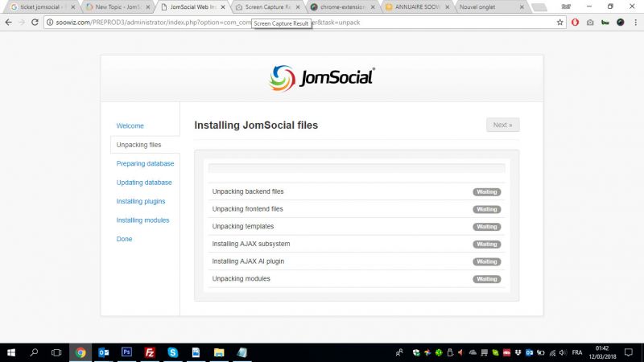Switch to the 'New Topic - JomSocial' tab
This screenshot has width=644, height=362.
(118, 7)
